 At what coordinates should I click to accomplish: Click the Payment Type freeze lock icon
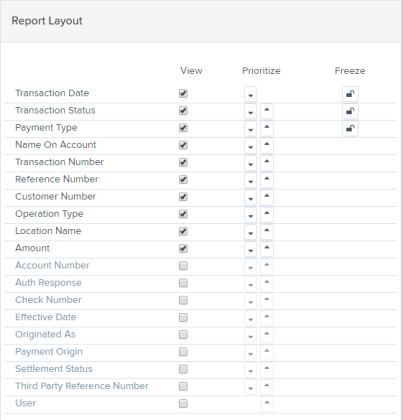[x=350, y=129]
